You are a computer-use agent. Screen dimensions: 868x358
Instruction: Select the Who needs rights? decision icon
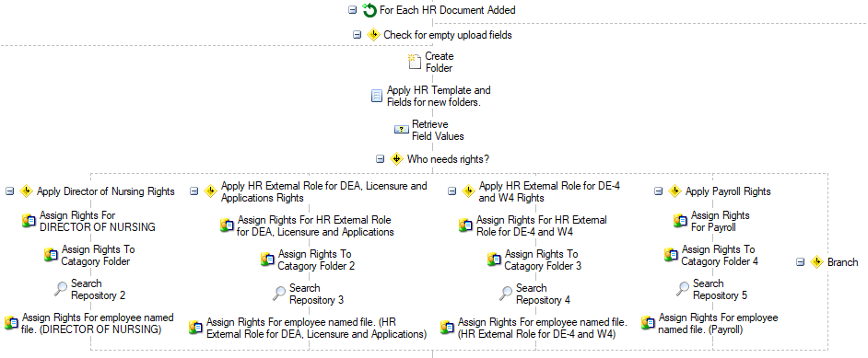(x=396, y=159)
